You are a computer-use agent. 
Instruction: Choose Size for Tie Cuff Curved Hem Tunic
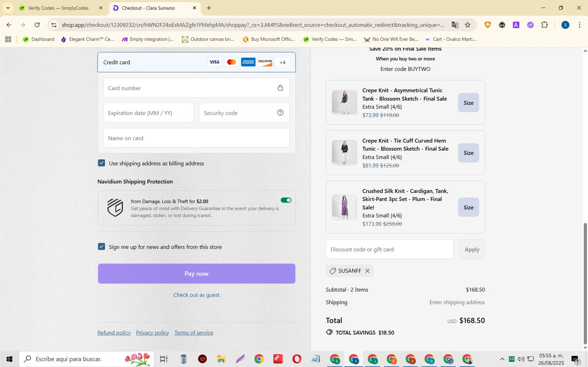468,153
